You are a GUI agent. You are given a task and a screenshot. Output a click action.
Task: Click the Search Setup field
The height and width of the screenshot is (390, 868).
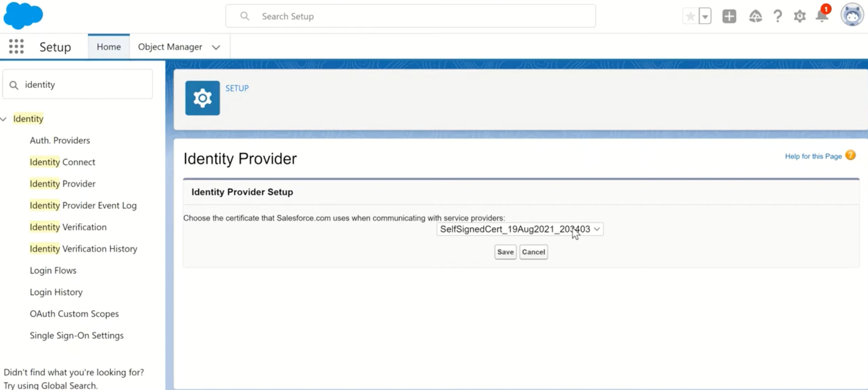[410, 16]
